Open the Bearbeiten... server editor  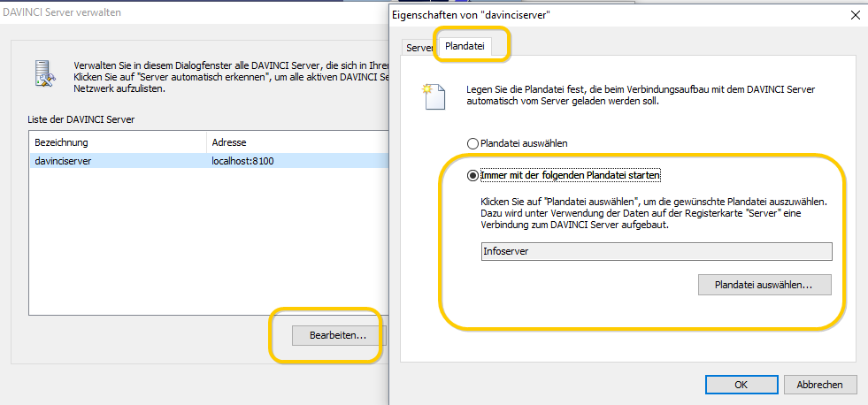pos(338,335)
